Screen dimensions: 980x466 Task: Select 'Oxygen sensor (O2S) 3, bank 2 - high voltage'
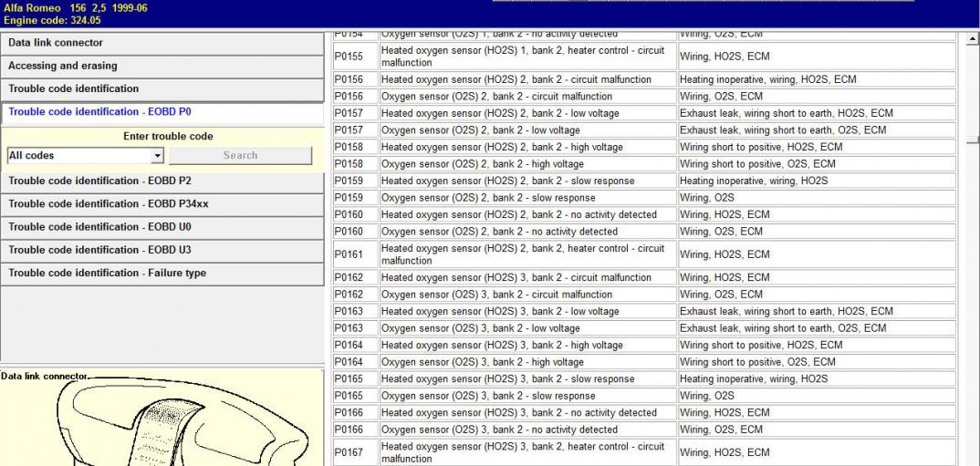528,362
